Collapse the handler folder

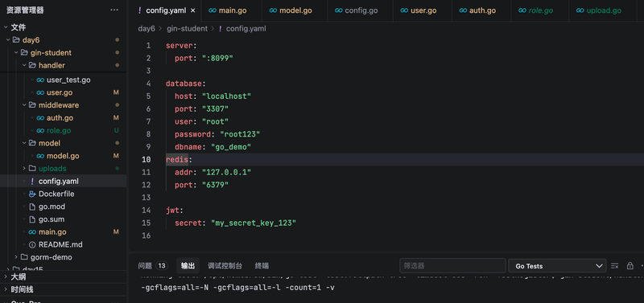(x=24, y=66)
